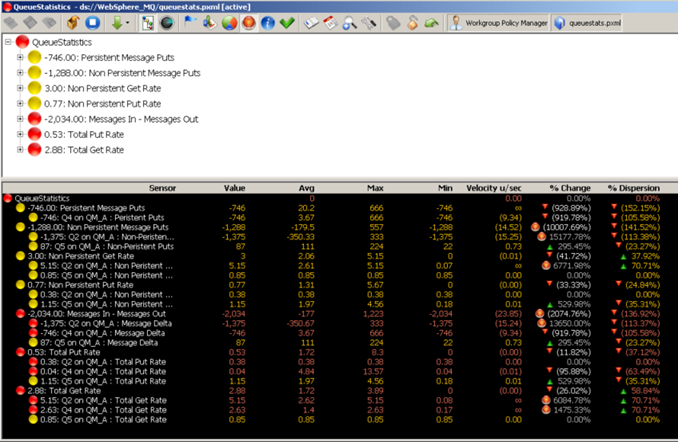This screenshot has height=442, width=678.
Task: Select table row '0.85: Q5 on QM_A : Total Get Rate'
Action: [339, 420]
